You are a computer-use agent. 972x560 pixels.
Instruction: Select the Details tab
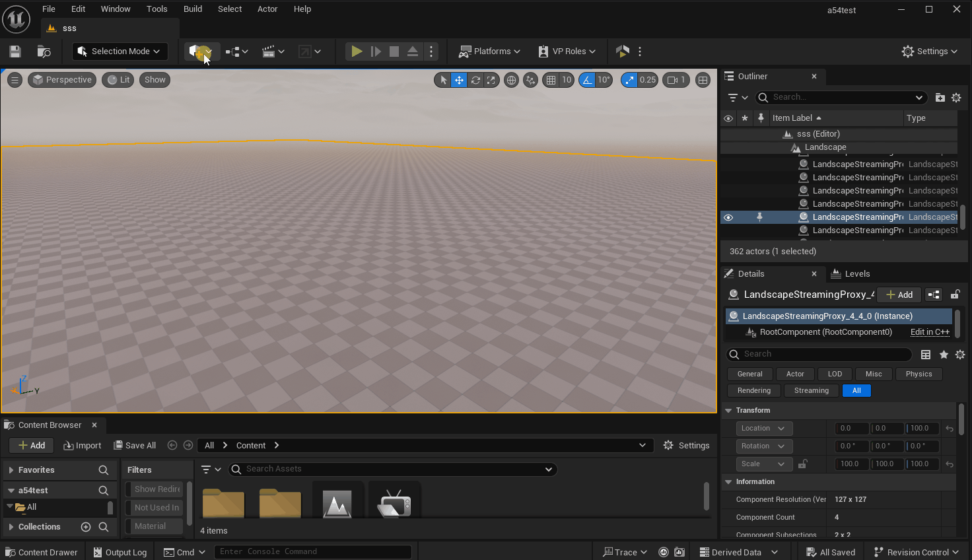(x=751, y=274)
